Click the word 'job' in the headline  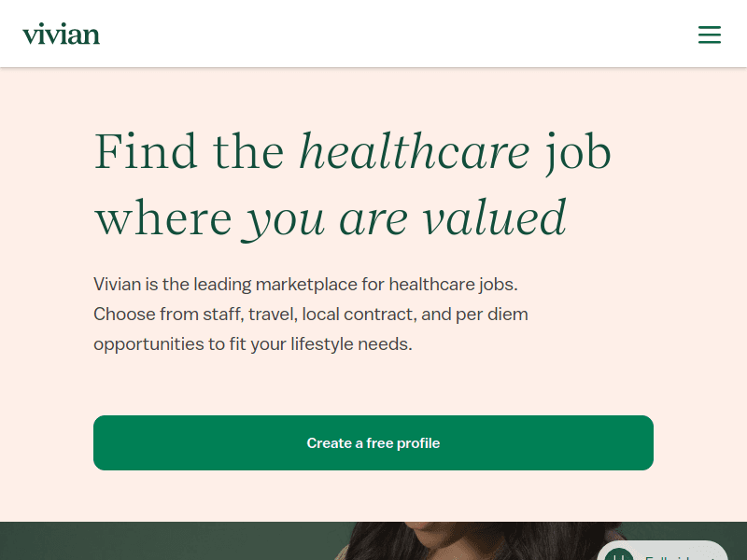coord(578,151)
